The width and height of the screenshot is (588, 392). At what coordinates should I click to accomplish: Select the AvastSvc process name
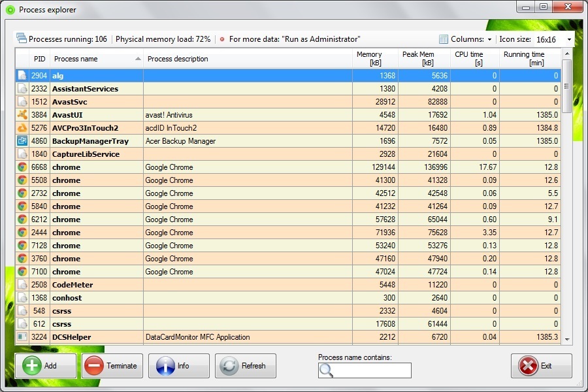coord(69,102)
